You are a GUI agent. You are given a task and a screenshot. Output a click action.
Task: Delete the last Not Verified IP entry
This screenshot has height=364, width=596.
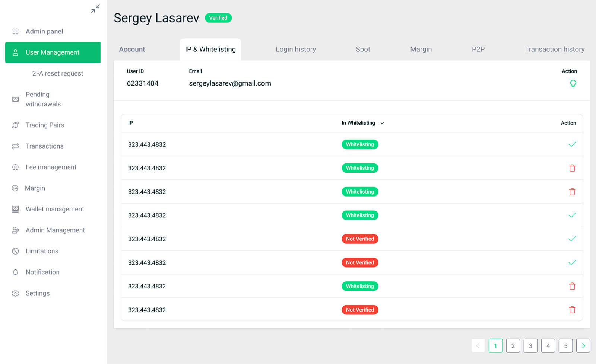572,310
